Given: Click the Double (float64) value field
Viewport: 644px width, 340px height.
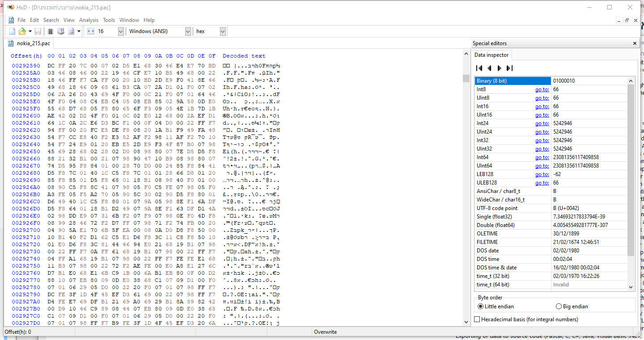Looking at the screenshot, I should click(589, 225).
